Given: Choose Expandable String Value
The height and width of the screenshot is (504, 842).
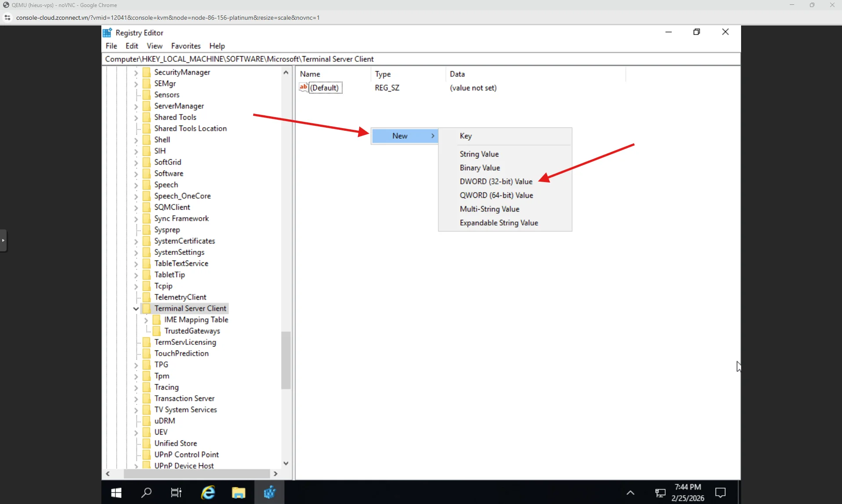Looking at the screenshot, I should pyautogui.click(x=505, y=223).
